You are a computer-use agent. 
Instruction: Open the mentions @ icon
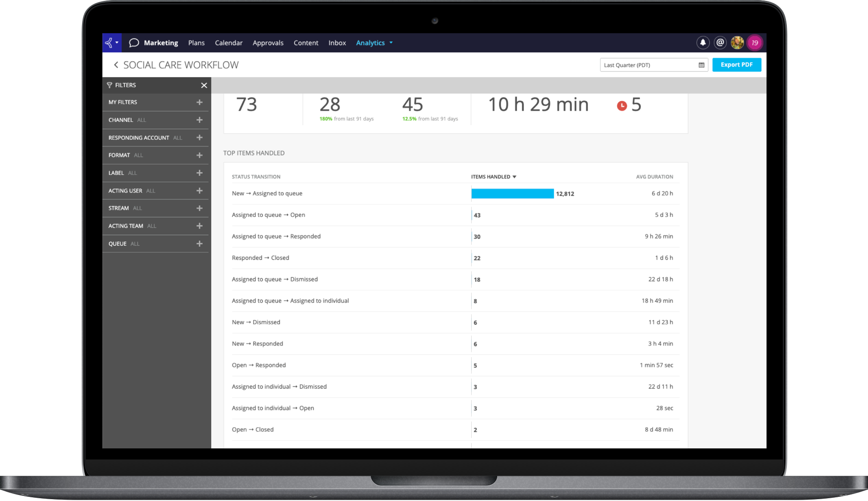tap(720, 42)
